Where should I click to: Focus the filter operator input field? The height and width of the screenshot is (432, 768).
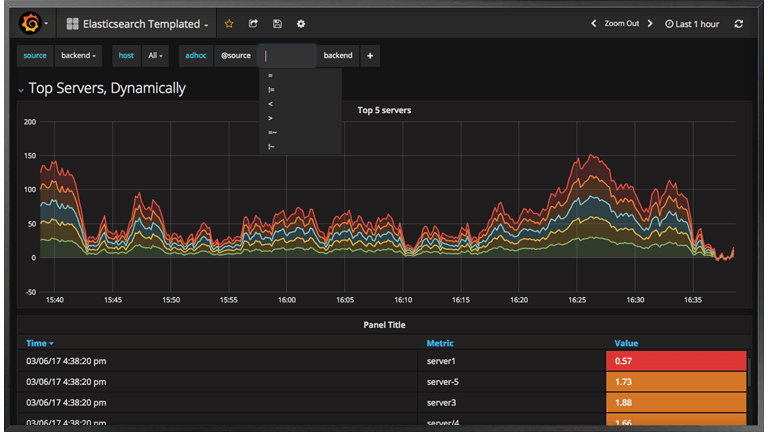[288, 56]
